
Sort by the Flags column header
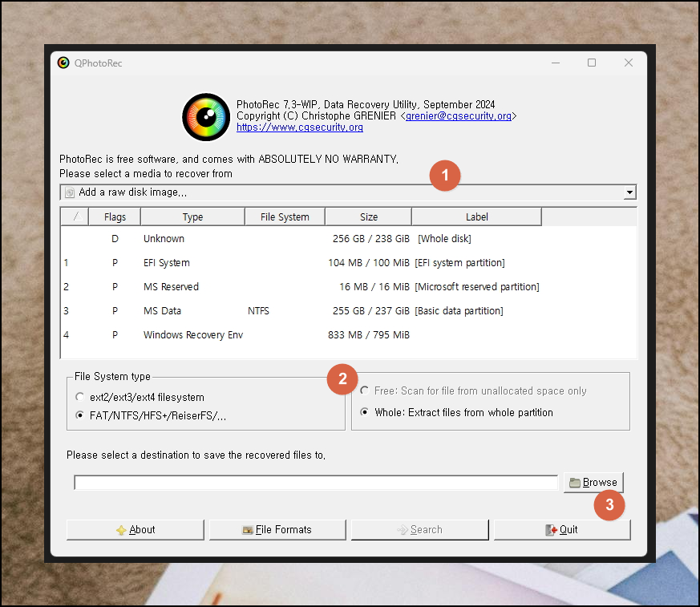click(115, 217)
